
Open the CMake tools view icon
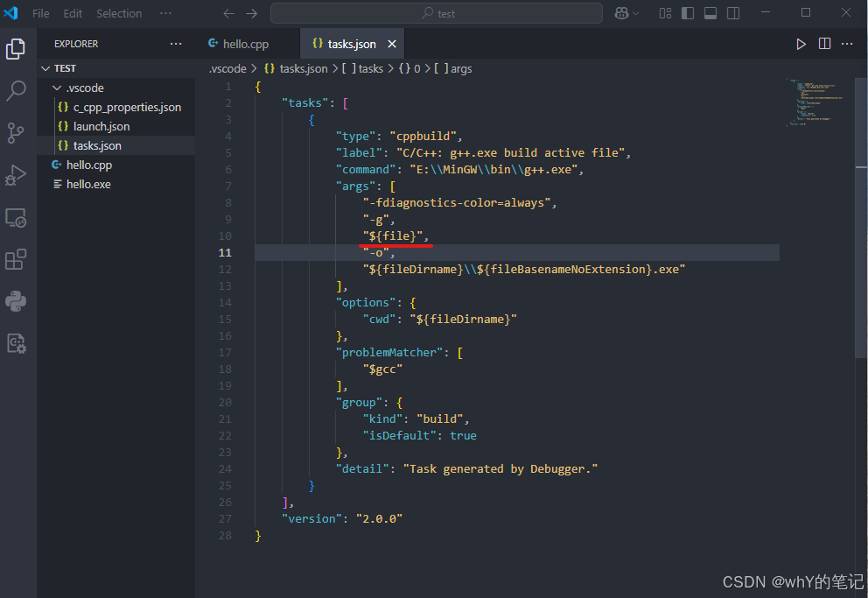click(16, 343)
